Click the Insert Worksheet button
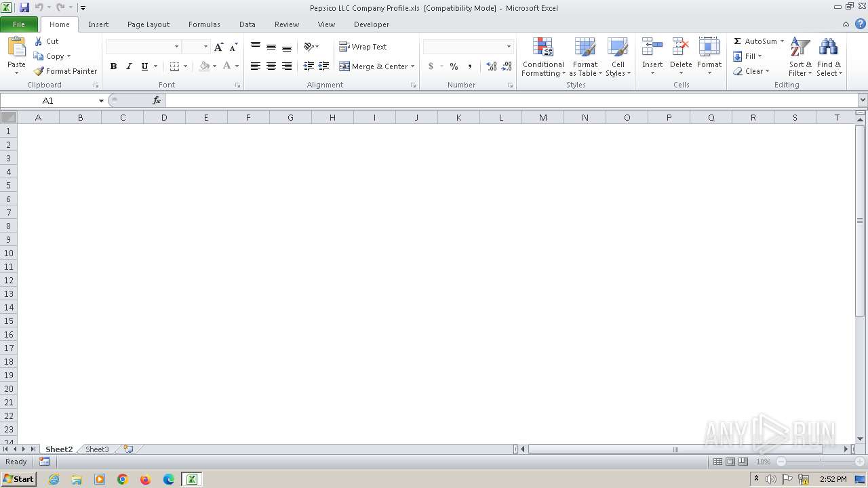 128,449
